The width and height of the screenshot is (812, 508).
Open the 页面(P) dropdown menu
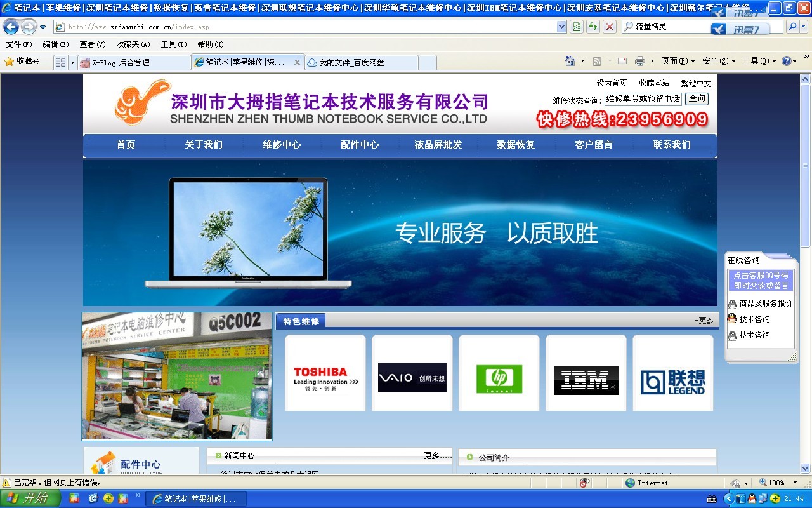tap(678, 62)
